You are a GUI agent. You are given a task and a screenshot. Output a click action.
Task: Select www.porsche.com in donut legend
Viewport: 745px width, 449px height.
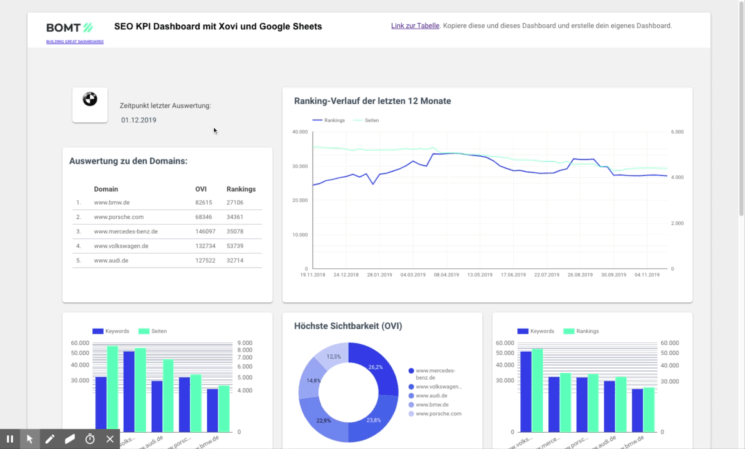click(x=435, y=414)
